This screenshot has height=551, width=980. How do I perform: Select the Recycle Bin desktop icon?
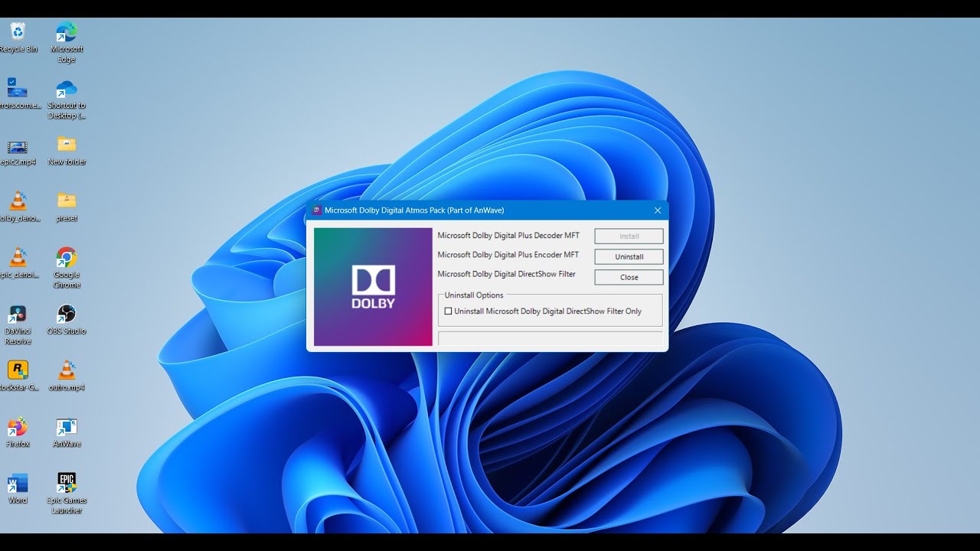click(x=17, y=37)
